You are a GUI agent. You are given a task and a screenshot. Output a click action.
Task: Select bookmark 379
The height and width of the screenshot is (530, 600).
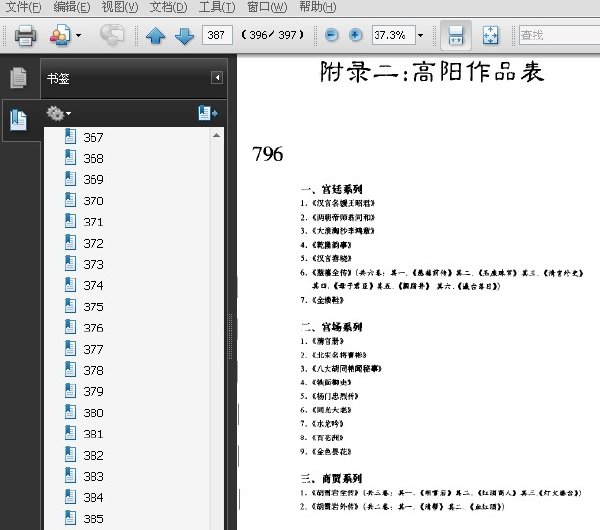click(x=93, y=391)
